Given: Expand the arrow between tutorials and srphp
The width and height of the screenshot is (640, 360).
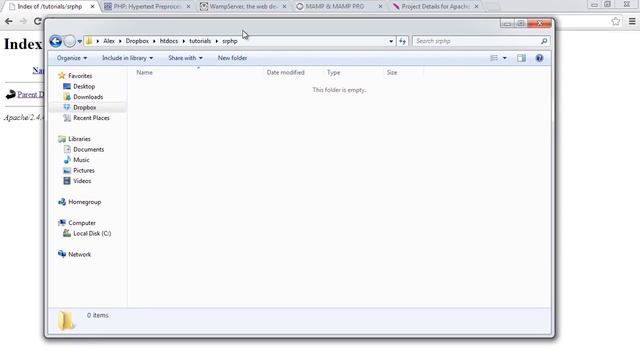Looking at the screenshot, I should pyautogui.click(x=217, y=41).
